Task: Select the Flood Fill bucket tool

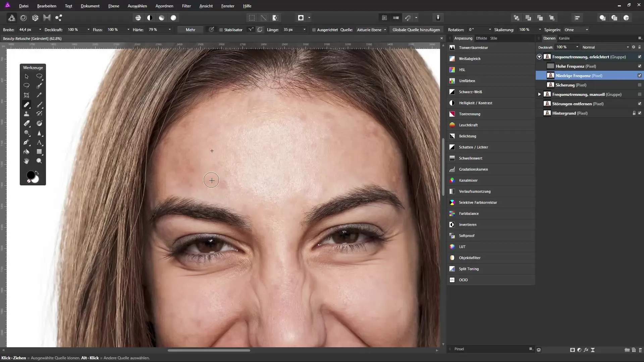Action: click(26, 152)
